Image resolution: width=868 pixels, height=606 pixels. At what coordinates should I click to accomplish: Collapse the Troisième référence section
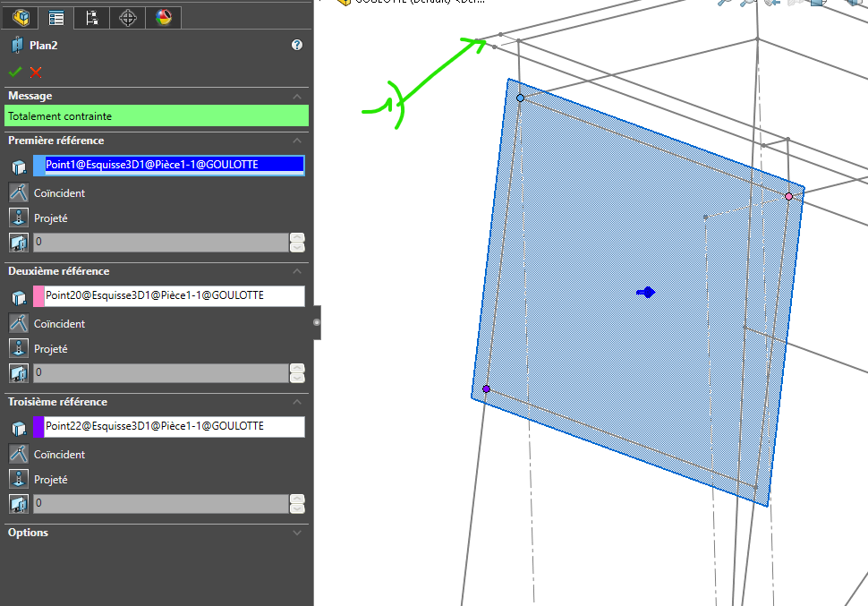pos(297,402)
